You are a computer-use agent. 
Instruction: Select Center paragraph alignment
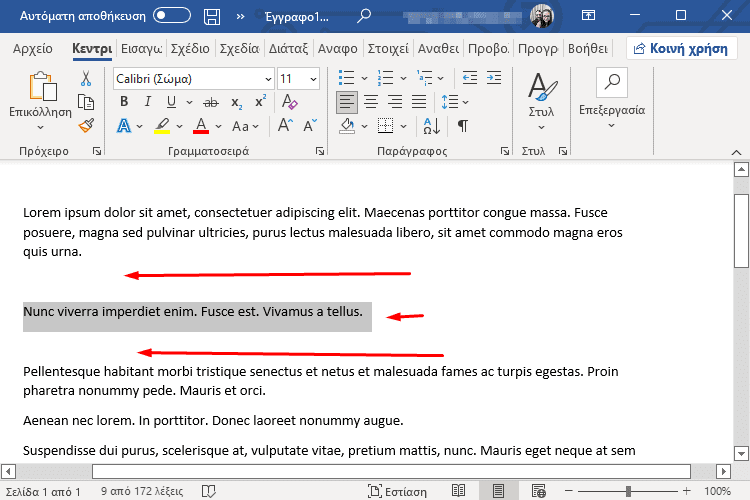tap(371, 102)
